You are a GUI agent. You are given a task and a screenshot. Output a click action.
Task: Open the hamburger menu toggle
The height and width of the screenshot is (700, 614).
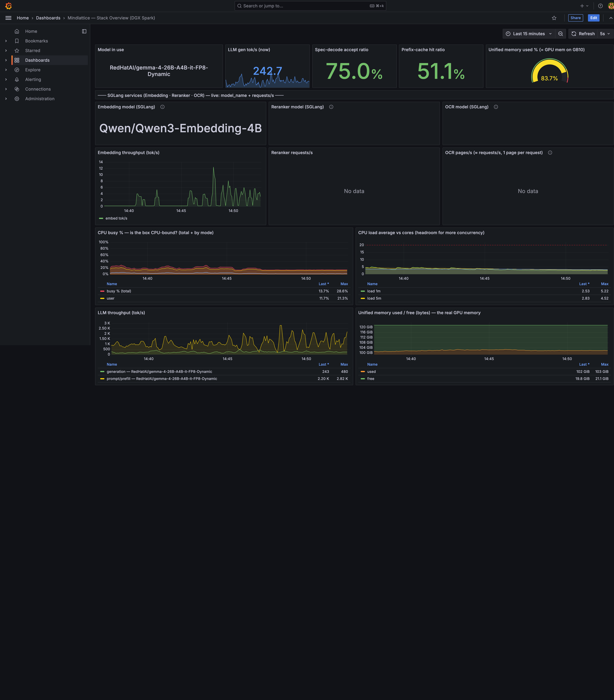click(x=9, y=18)
